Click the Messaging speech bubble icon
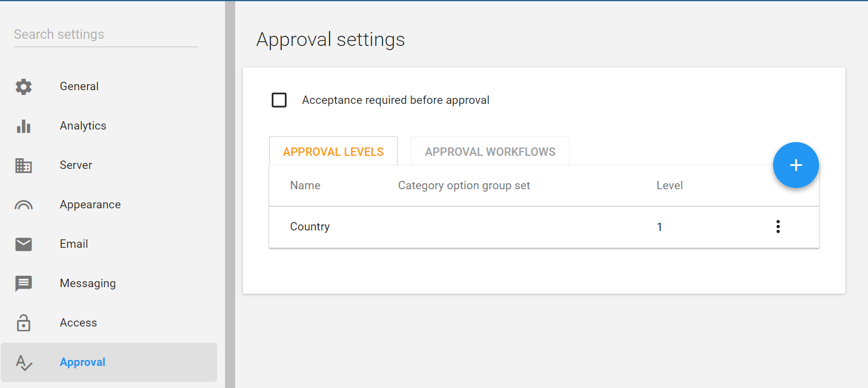The height and width of the screenshot is (388, 868). 23,284
